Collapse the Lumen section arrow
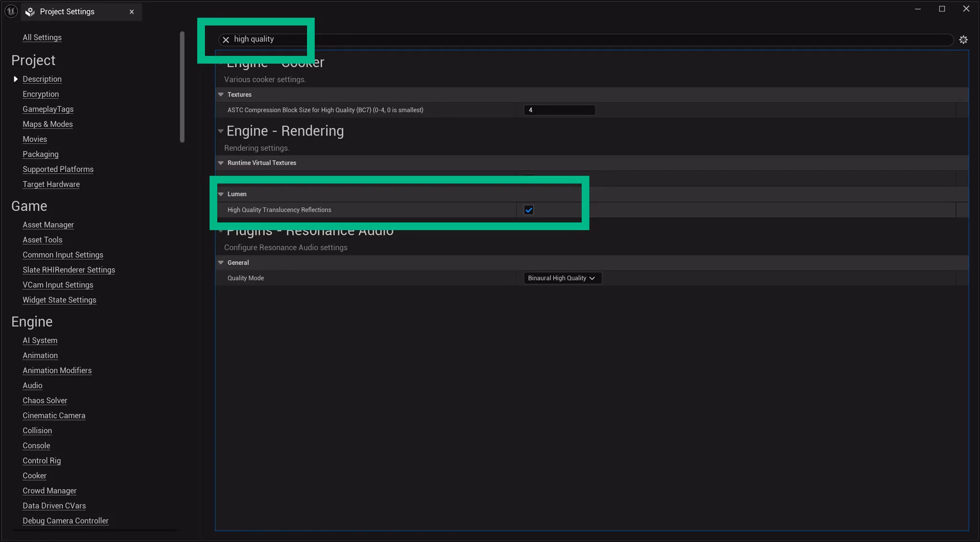The height and width of the screenshot is (542, 980). tap(221, 194)
